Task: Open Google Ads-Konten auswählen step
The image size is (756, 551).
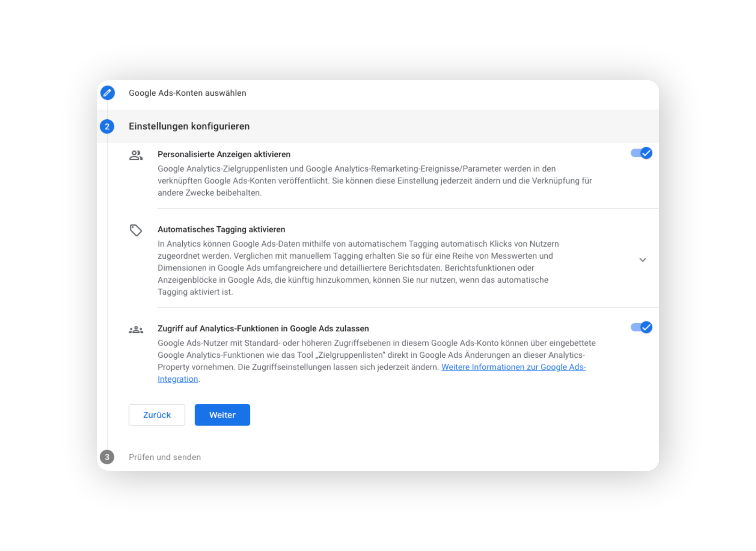Action: click(x=187, y=93)
